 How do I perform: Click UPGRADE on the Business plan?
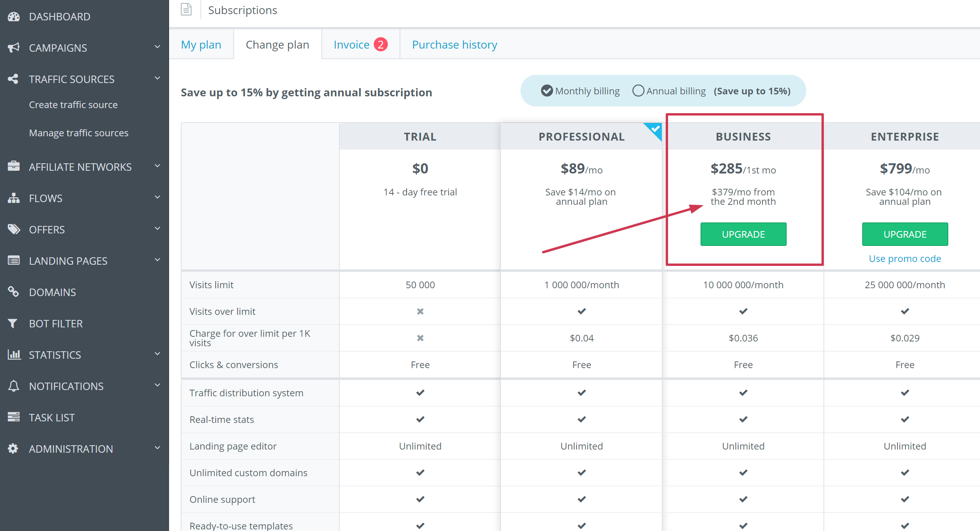pos(743,234)
